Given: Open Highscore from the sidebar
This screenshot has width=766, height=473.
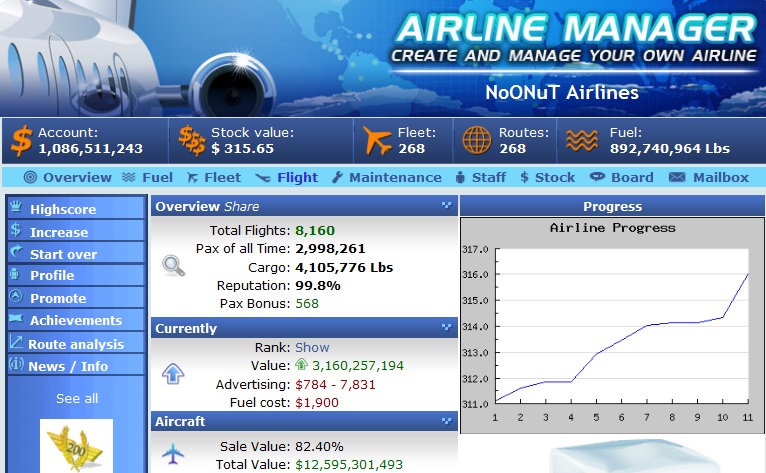Looking at the screenshot, I should (76, 209).
